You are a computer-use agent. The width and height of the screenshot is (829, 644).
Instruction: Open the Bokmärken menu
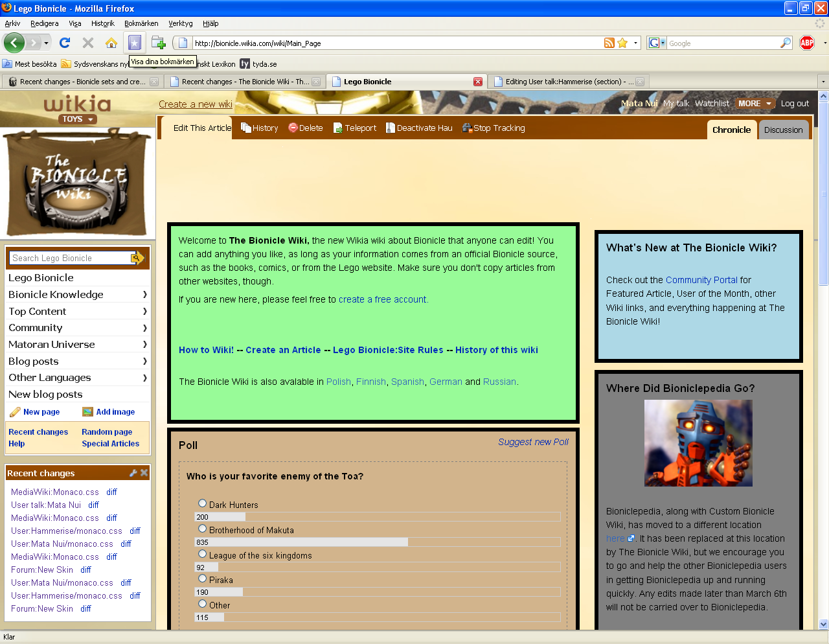pos(141,23)
